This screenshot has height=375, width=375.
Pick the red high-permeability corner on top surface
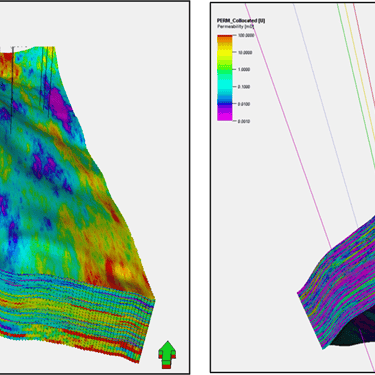tap(7, 59)
